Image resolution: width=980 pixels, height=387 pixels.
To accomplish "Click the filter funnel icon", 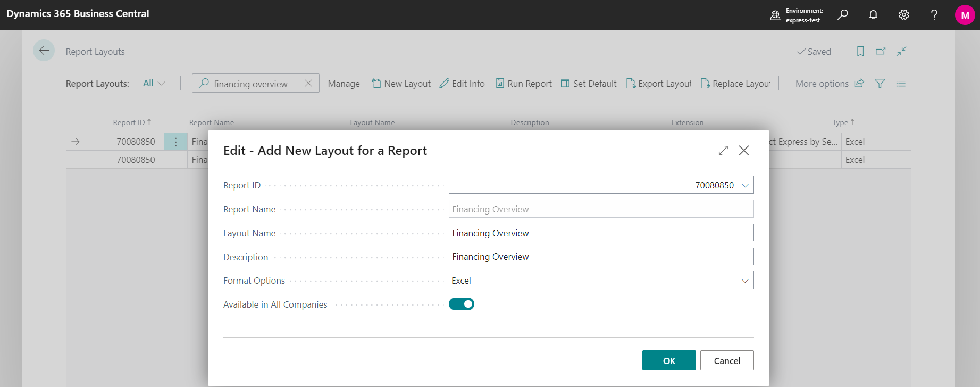I will pyautogui.click(x=880, y=84).
